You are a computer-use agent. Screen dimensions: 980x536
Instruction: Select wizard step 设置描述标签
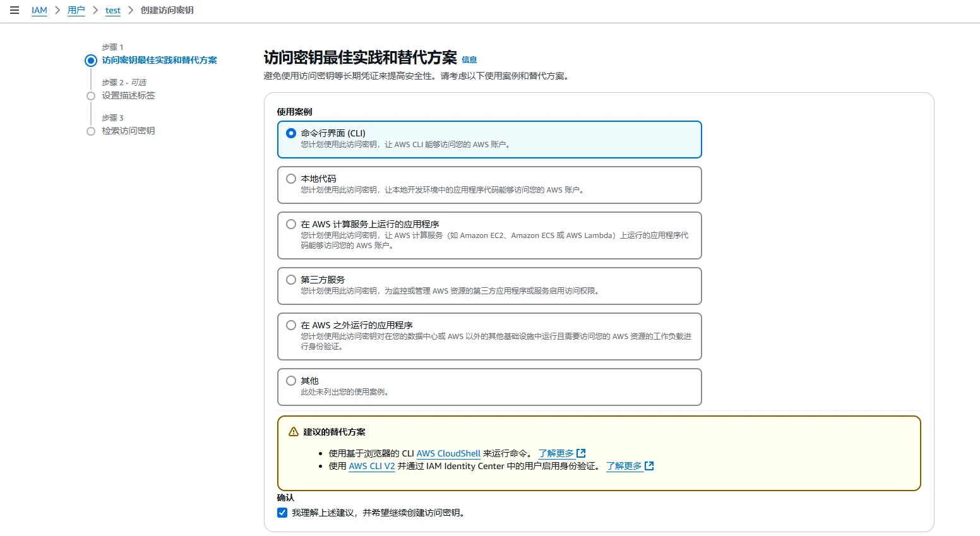(x=129, y=95)
